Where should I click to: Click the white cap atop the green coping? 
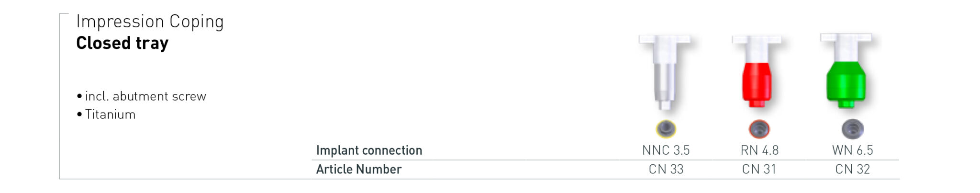click(x=846, y=45)
